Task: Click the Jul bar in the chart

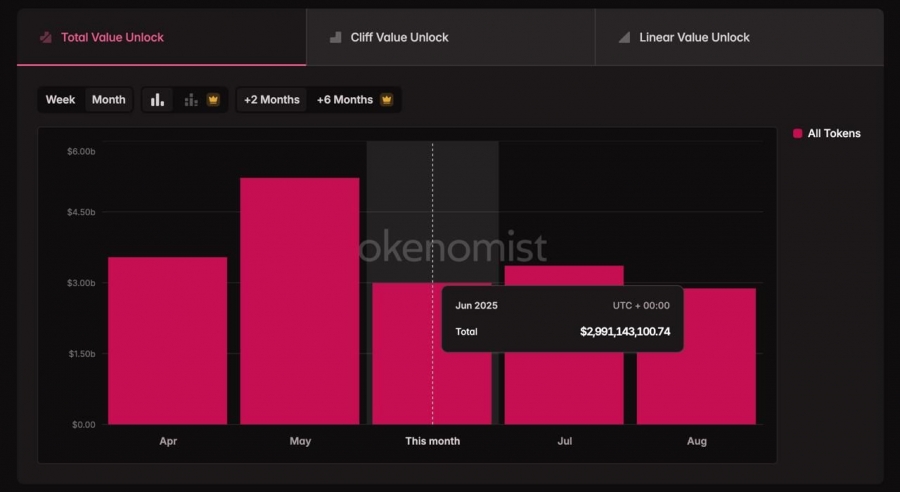Action: (564, 344)
